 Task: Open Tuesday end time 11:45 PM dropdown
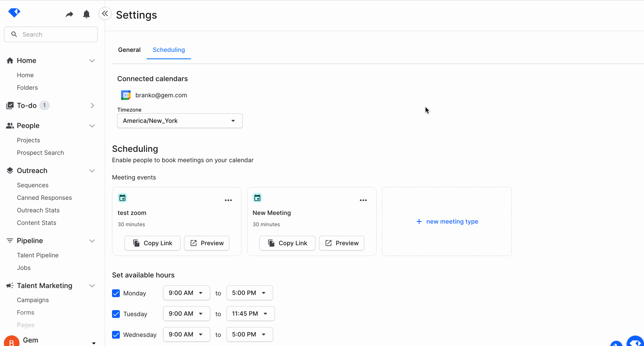(250, 314)
